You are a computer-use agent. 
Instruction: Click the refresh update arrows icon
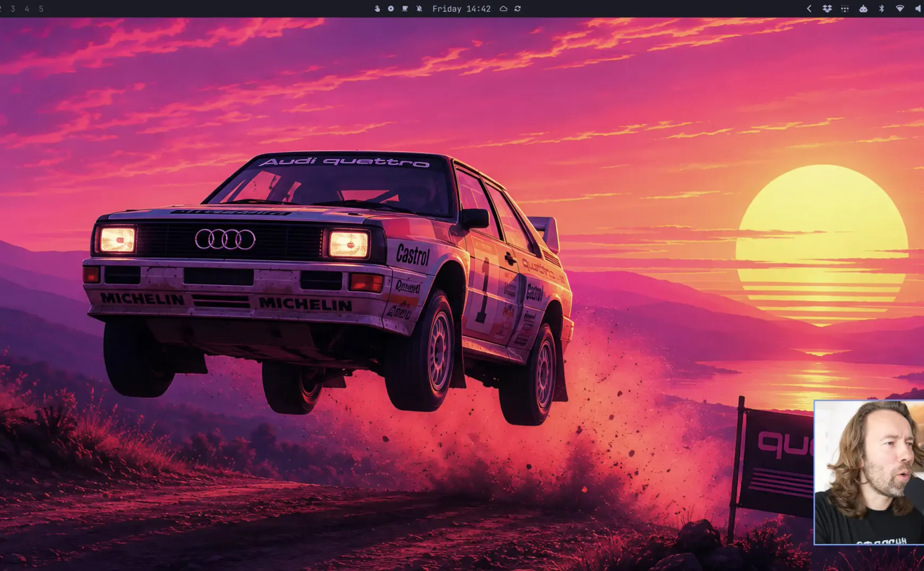(x=517, y=9)
